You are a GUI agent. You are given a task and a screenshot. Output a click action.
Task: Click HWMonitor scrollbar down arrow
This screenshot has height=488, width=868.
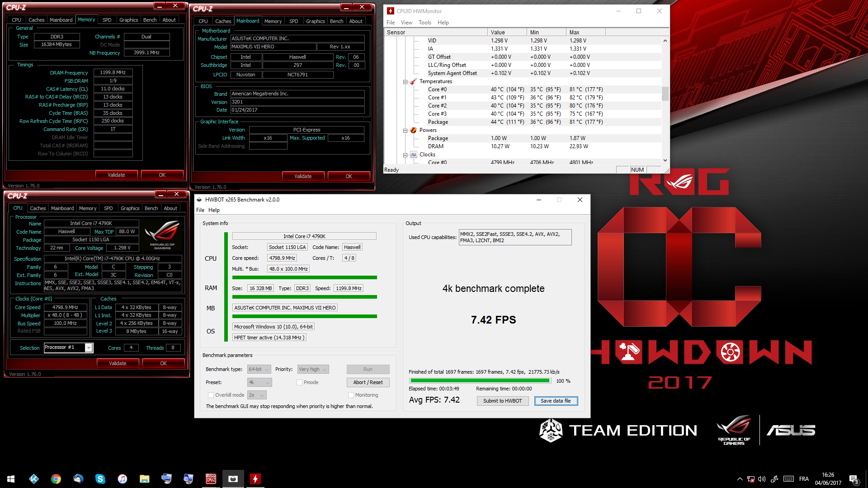tap(665, 160)
